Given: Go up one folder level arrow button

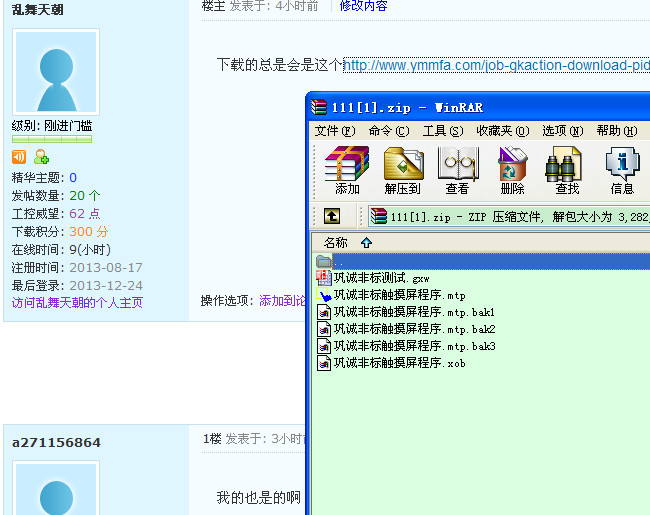Looking at the screenshot, I should point(332,216).
